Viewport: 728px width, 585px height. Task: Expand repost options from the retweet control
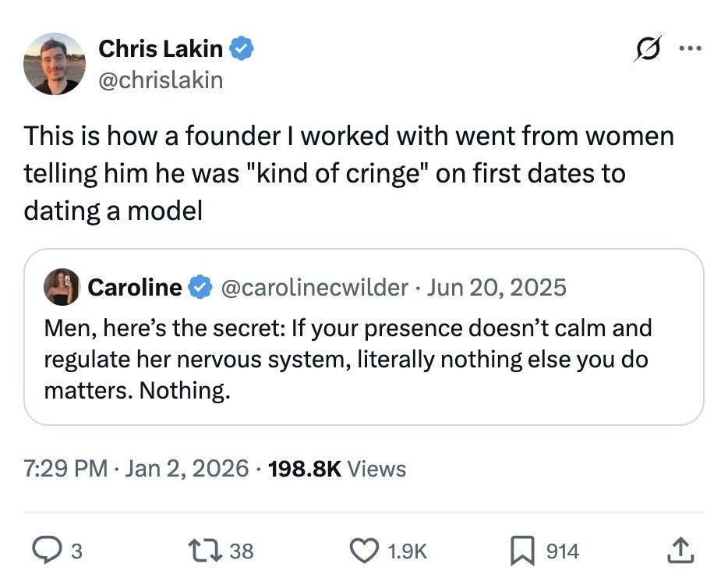coord(206,551)
